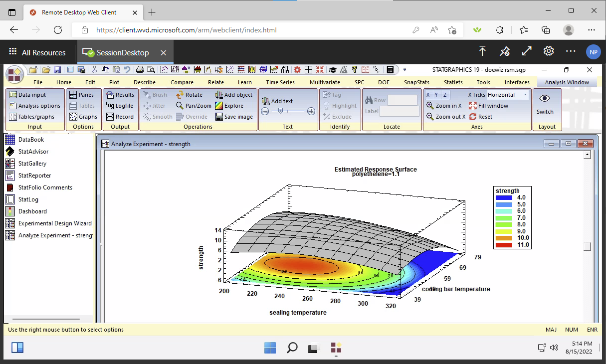Select the Pan/Zoom magnifier tool
The height and width of the screenshot is (364, 606).
point(180,106)
